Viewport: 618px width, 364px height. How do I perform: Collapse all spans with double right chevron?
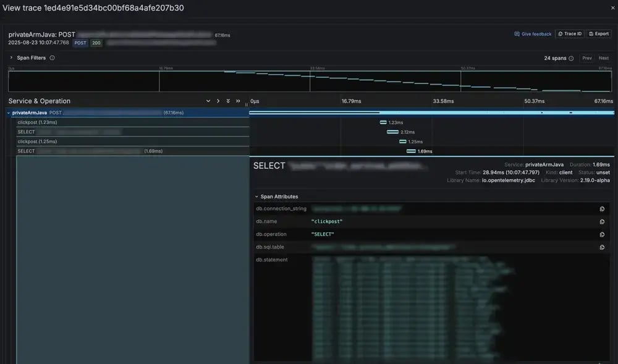[238, 101]
